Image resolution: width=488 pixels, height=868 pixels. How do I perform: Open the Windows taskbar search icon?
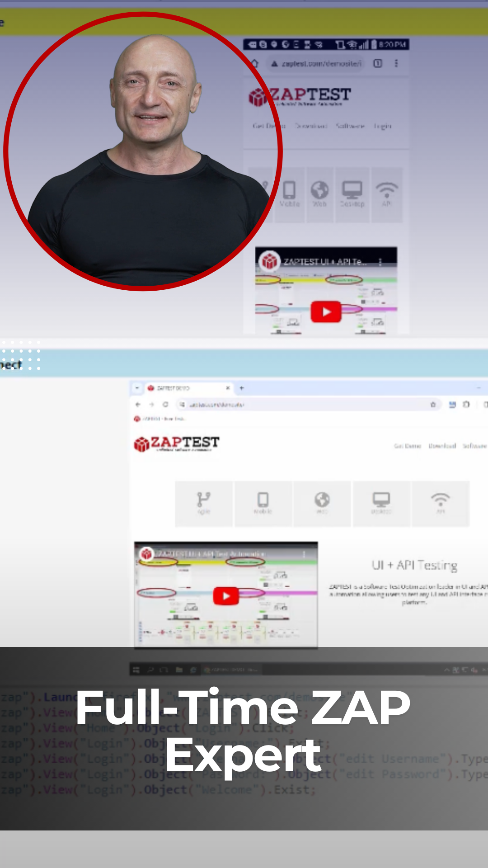[x=150, y=670]
